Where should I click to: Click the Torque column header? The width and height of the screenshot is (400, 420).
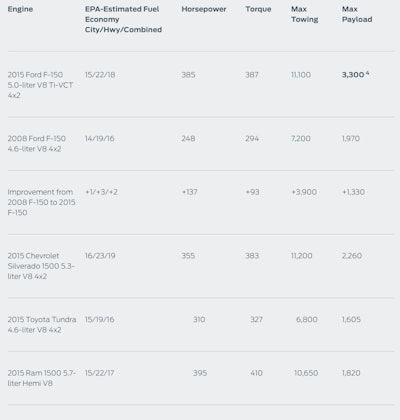[258, 9]
